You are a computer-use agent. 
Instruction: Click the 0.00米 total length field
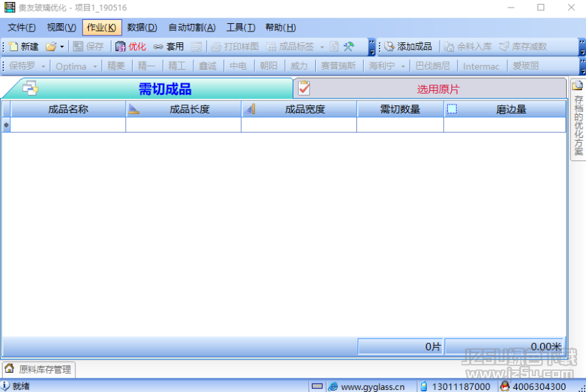click(504, 347)
